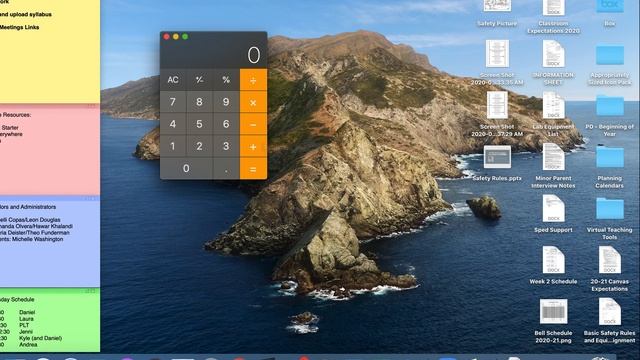This screenshot has height=360, width=640.
Task: Click the 5 key in Calculator
Action: coord(199,124)
